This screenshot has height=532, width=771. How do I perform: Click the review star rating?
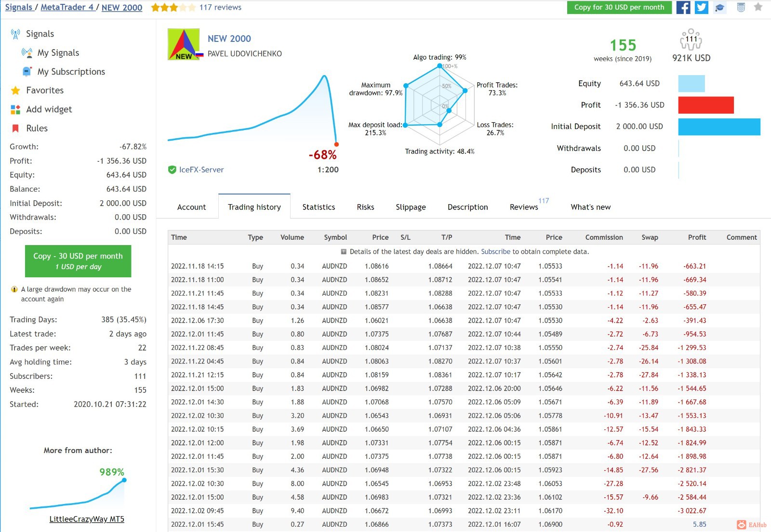[173, 7]
